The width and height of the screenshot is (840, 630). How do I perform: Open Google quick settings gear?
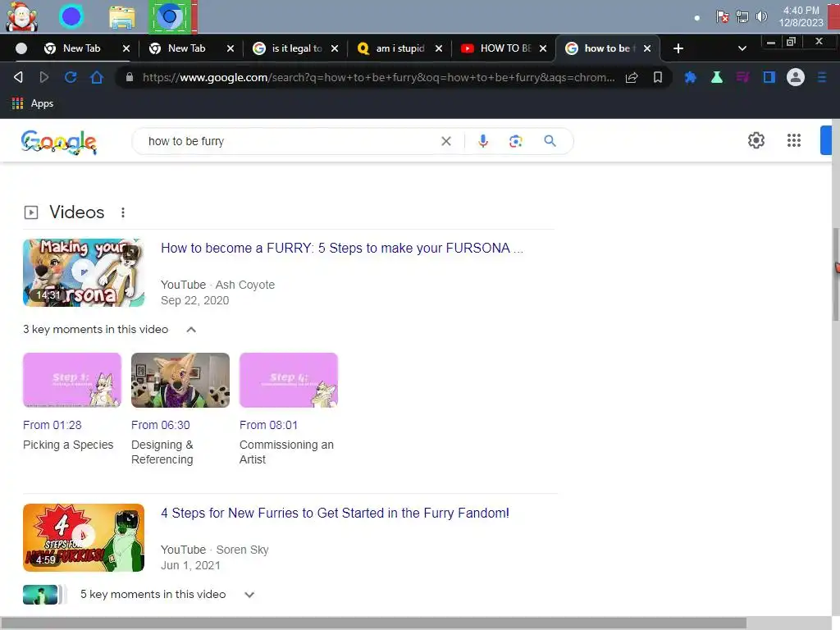(x=756, y=140)
